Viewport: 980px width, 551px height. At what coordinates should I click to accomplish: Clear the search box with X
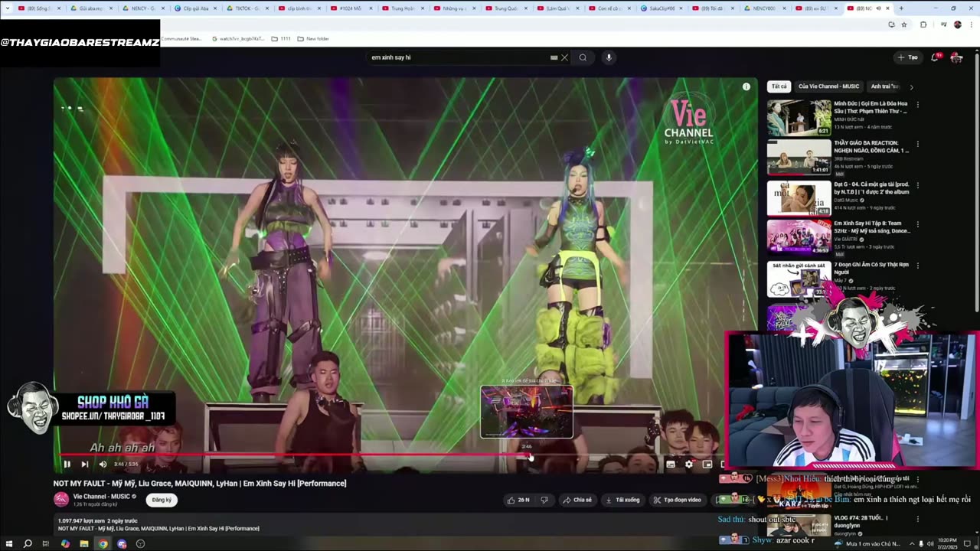(x=564, y=57)
